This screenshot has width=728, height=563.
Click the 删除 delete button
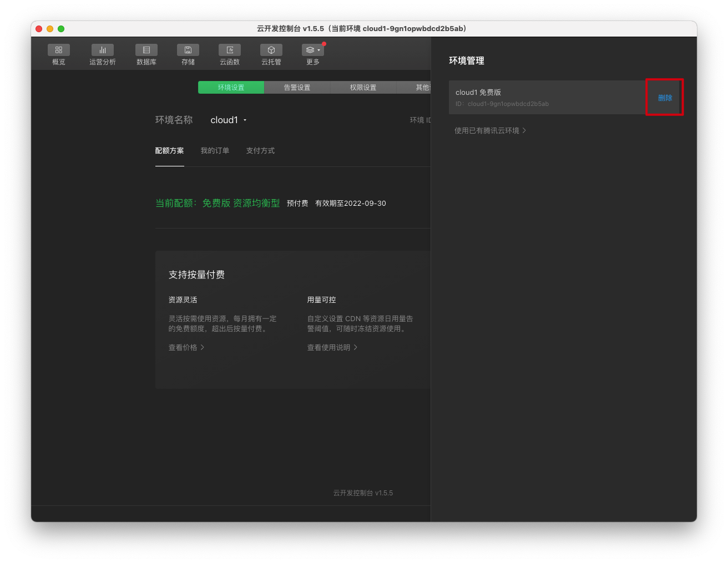[665, 97]
